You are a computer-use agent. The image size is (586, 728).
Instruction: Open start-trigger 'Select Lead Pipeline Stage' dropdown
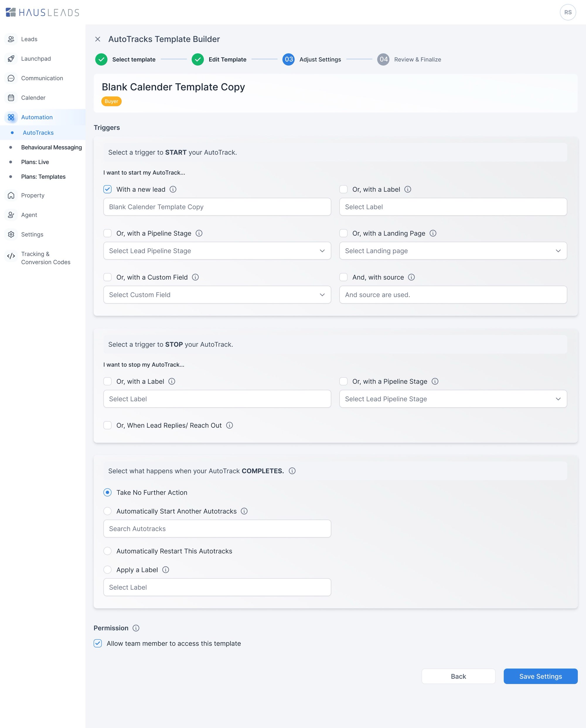[217, 251]
